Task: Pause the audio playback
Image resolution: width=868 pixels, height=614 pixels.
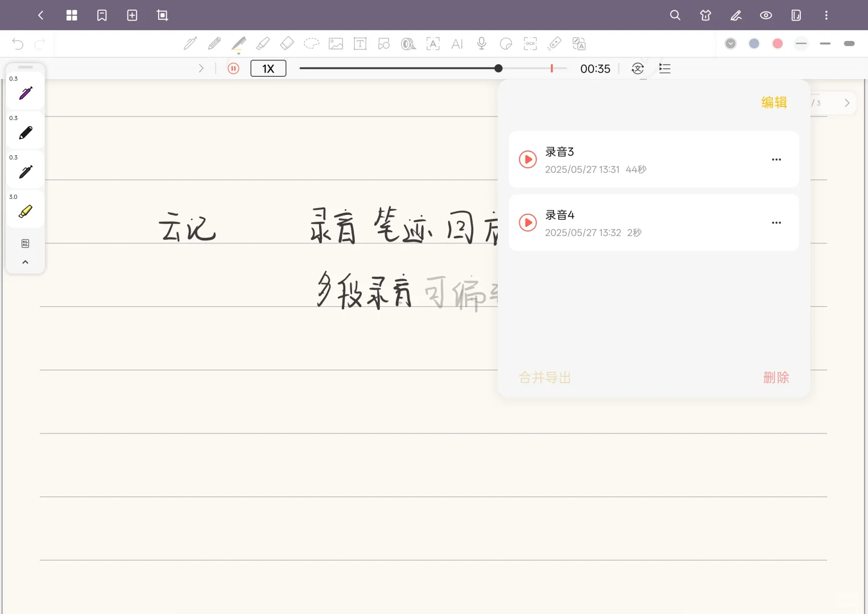Action: 233,69
